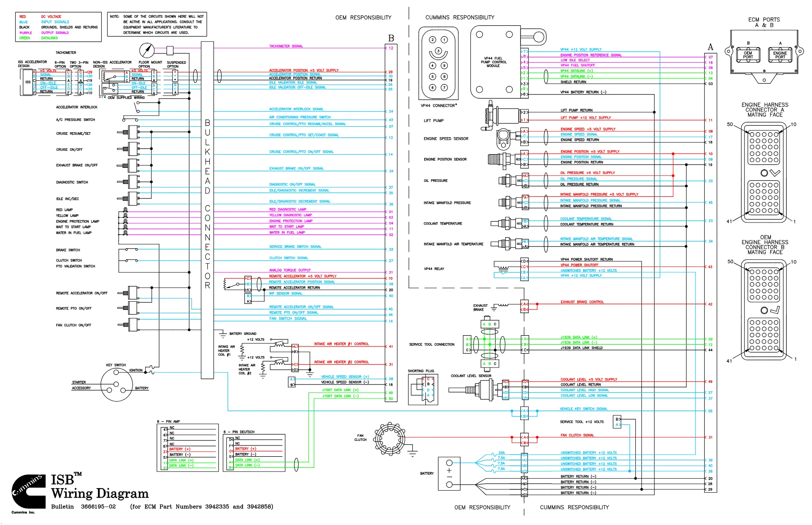Click the 'EXHAUST BRAKE ON/OFF SIGNAL' label
The width and height of the screenshot is (812, 525).
297,169
